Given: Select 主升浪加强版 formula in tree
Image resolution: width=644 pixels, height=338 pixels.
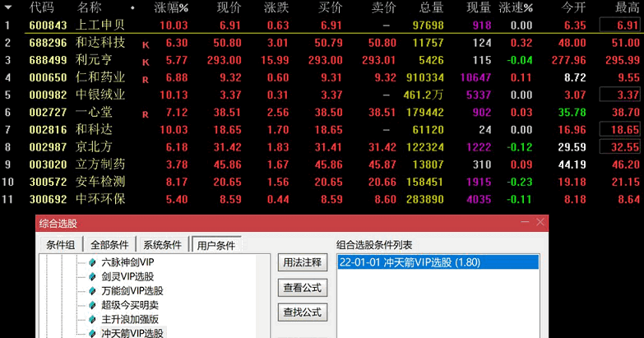Looking at the screenshot, I should pos(130,320).
